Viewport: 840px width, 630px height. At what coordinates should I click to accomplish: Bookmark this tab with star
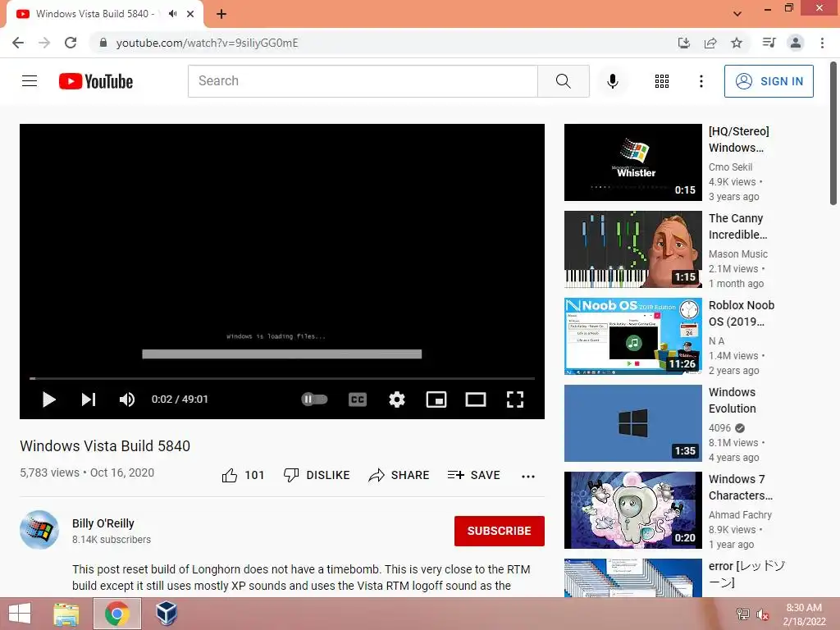(x=737, y=43)
